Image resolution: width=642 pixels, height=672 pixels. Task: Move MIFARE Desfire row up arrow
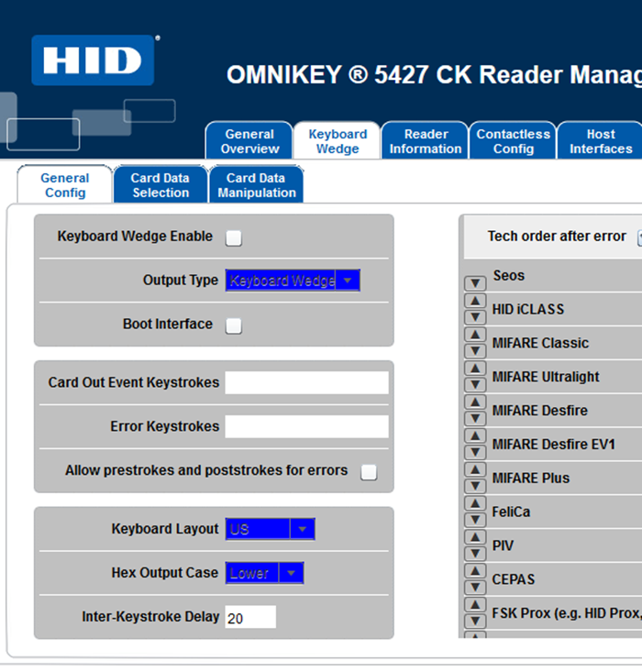pyautogui.click(x=475, y=402)
